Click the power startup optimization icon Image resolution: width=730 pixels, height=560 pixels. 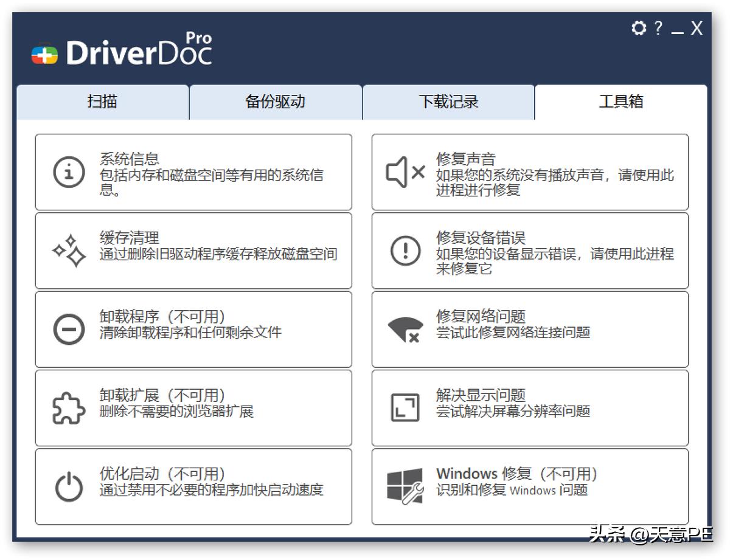(69, 486)
